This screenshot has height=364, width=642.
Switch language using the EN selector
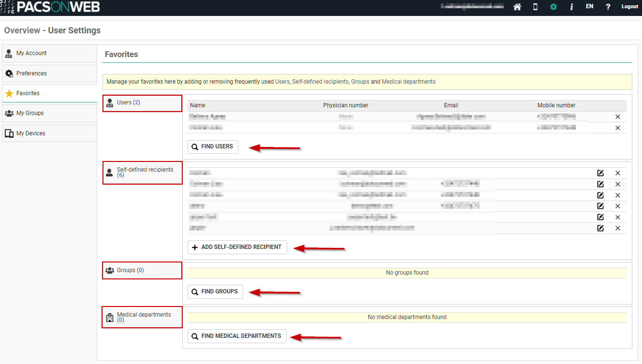click(589, 7)
